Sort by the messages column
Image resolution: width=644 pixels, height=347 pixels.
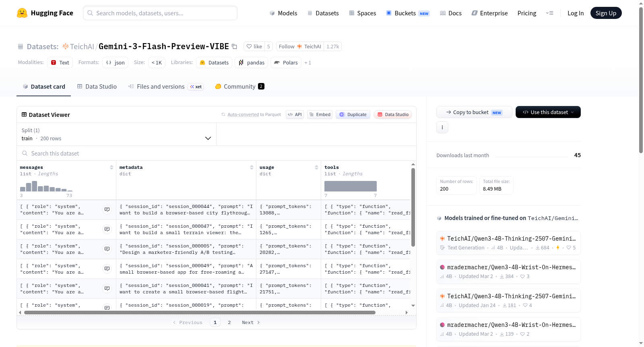pyautogui.click(x=111, y=167)
